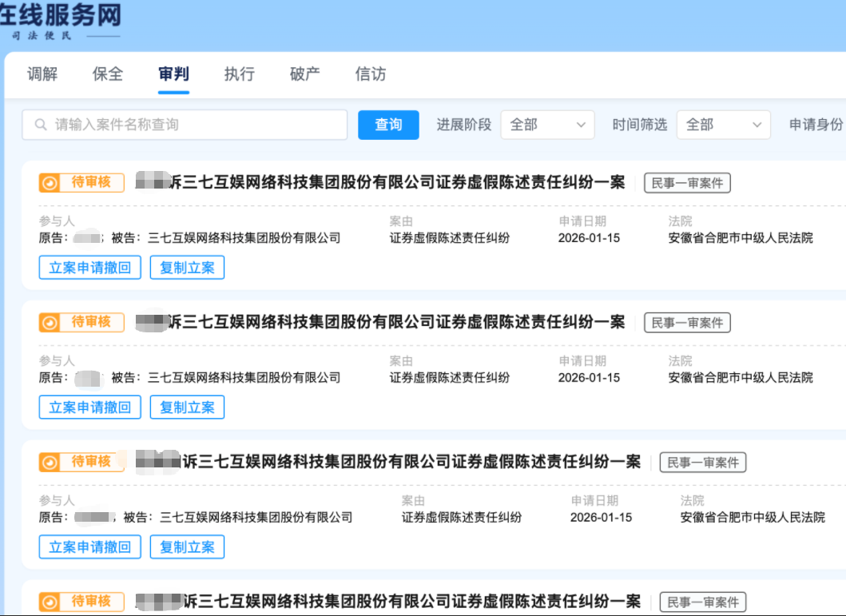Screen dimensions: 846x616
Task: Open the 时间筛选 filter dropdown
Action: tap(723, 125)
